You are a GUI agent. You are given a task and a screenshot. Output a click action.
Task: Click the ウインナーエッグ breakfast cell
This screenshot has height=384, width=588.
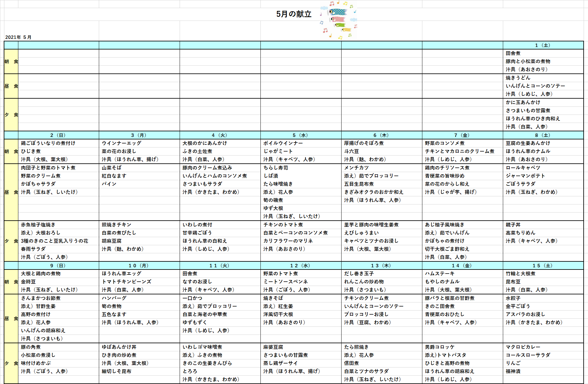pyautogui.click(x=122, y=143)
